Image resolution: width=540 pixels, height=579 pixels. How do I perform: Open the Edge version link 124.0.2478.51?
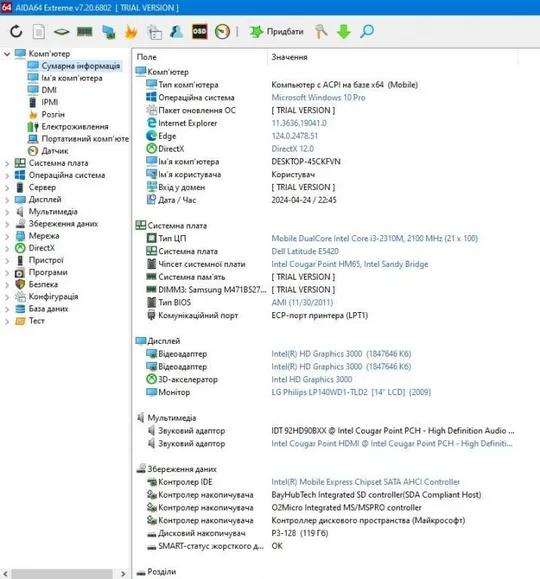tap(294, 136)
